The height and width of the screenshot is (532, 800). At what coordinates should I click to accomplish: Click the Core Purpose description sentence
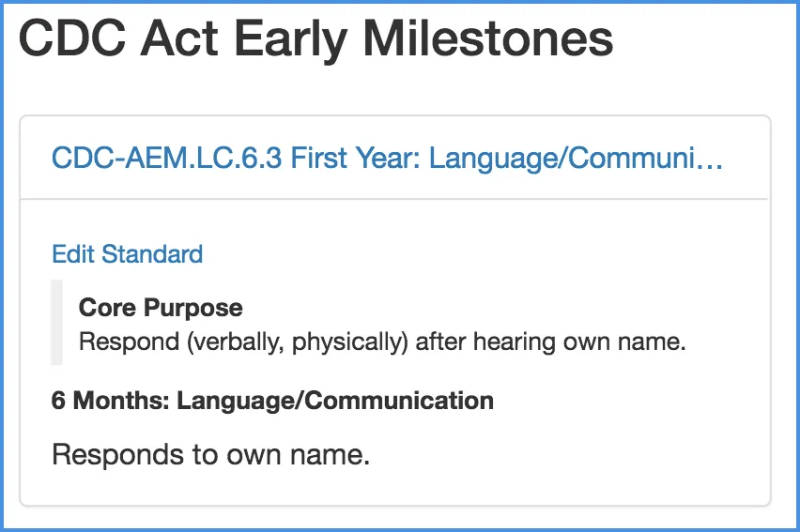point(382,342)
